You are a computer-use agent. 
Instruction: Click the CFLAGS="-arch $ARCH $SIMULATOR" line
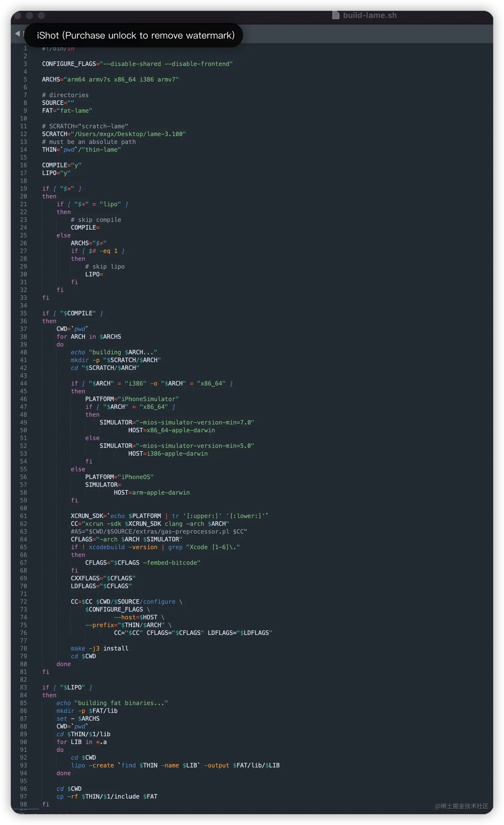pyautogui.click(x=127, y=539)
